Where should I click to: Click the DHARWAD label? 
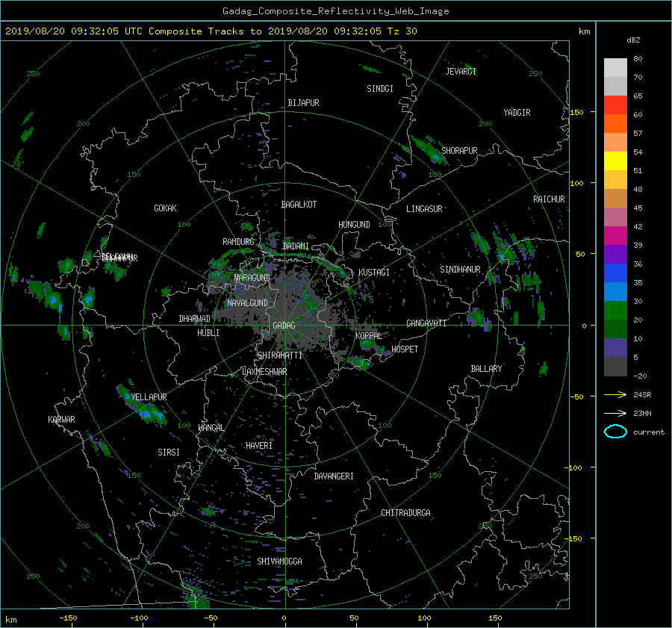coord(194,319)
